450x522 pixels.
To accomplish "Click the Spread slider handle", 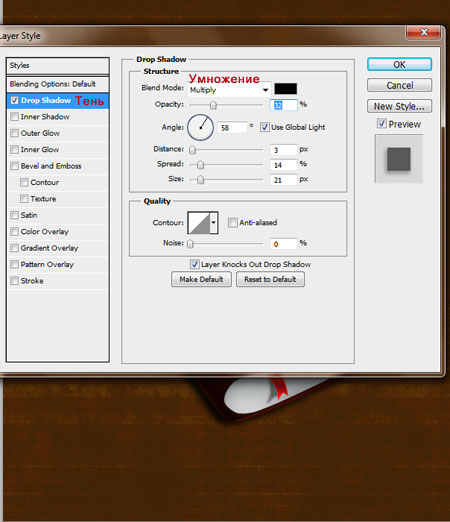I will pos(200,165).
